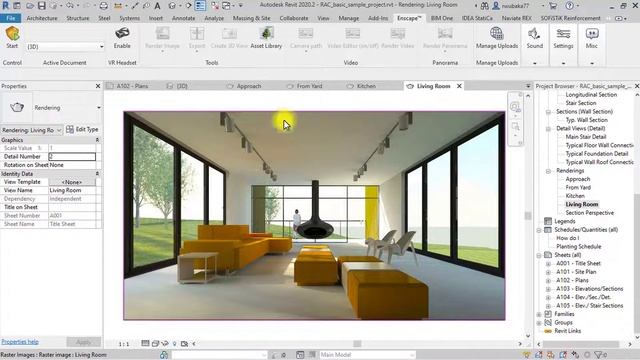Click the filter icon in status bar
Viewport: 640px width, 360px height.
coord(599,355)
